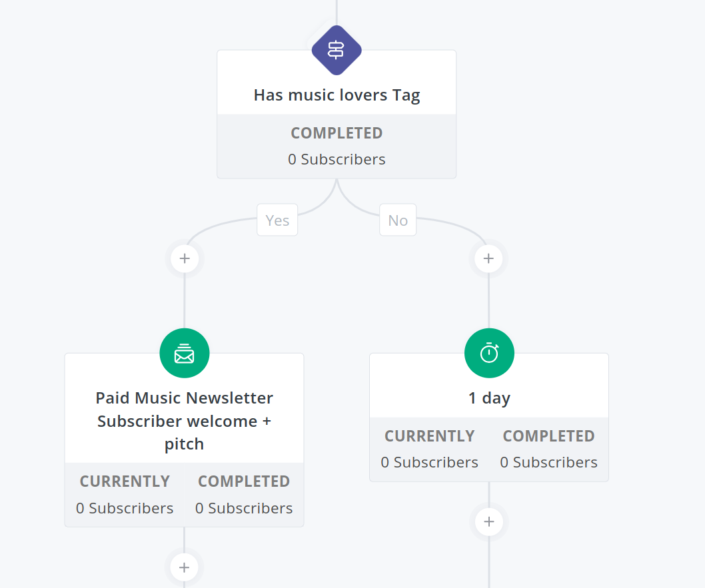This screenshot has width=705, height=588.
Task: Open the Paid Music Newsletter welcome email step
Action: point(184,420)
